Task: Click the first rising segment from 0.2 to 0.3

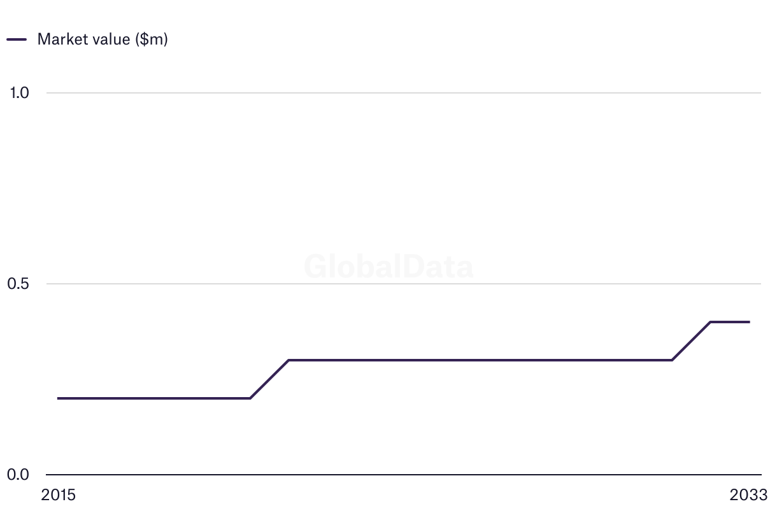Action: click(x=269, y=379)
